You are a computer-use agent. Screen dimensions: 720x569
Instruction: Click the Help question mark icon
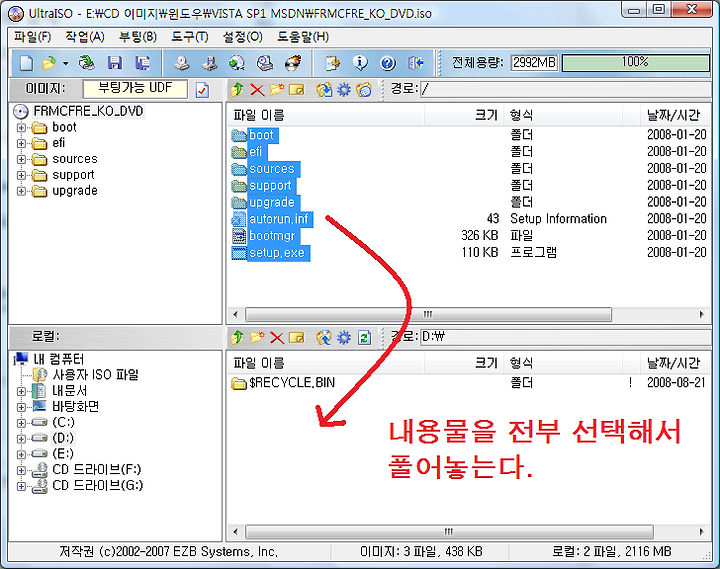tap(388, 63)
